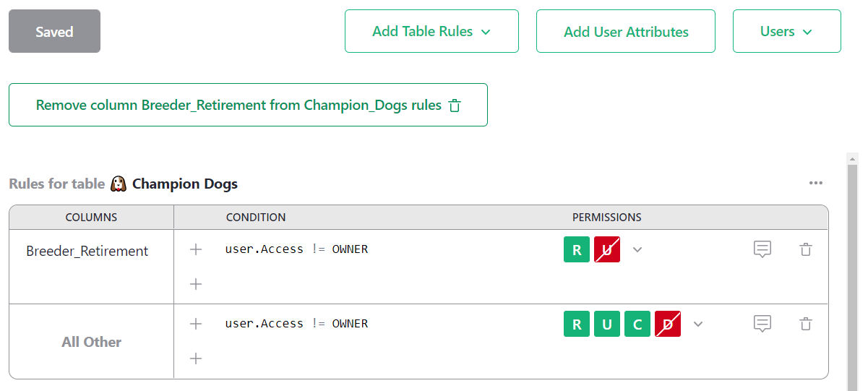Open the Users dropdown

point(787,31)
